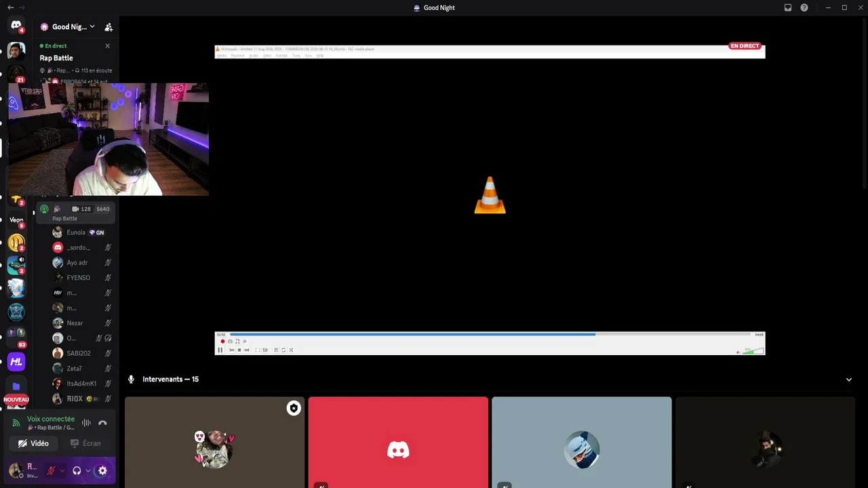The image size is (868, 488).
Task: Click the NOUVEAU badge in server list
Action: (16, 400)
